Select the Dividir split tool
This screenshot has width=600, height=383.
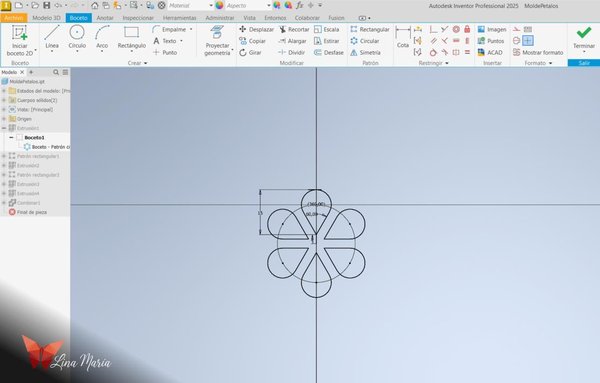[x=292, y=52]
